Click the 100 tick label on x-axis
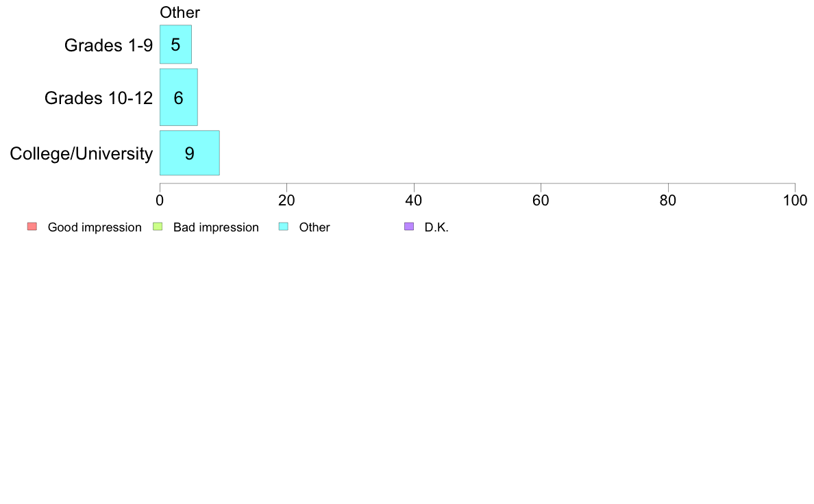Viewport: 814px width, 504px height. coord(795,201)
